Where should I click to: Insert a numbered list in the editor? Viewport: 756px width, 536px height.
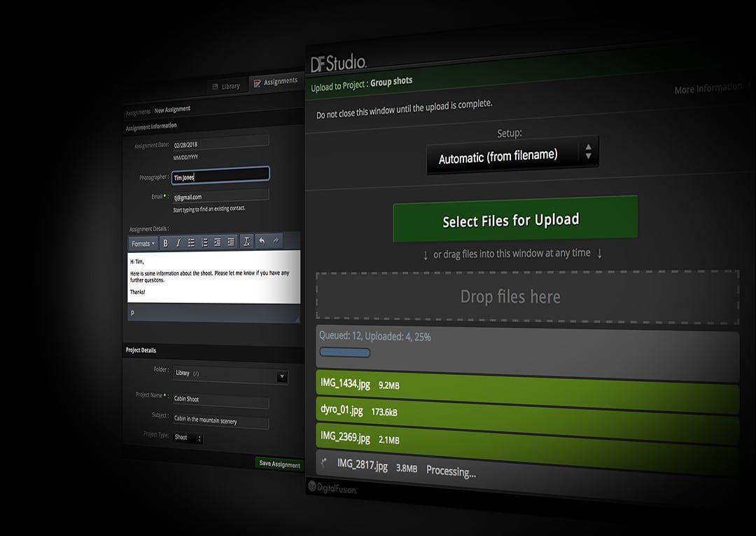204,242
